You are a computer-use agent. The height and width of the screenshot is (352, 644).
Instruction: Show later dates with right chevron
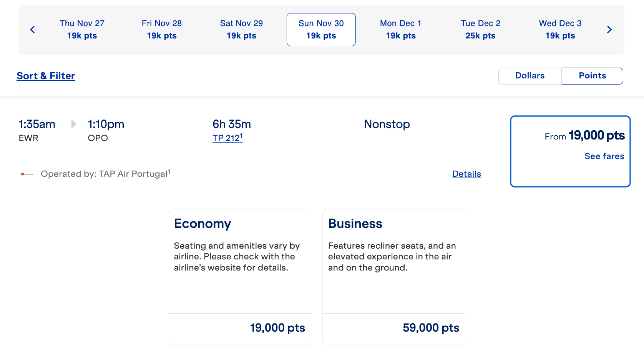click(609, 30)
